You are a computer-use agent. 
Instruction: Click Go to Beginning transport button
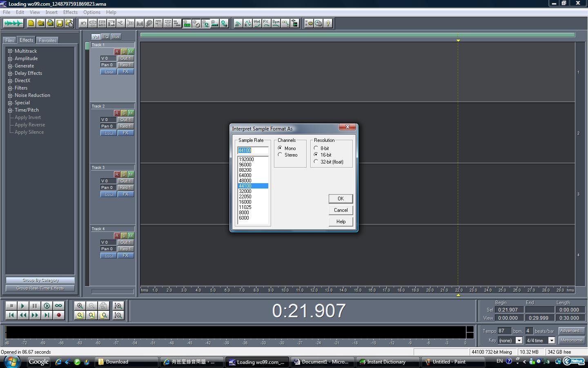(x=11, y=315)
